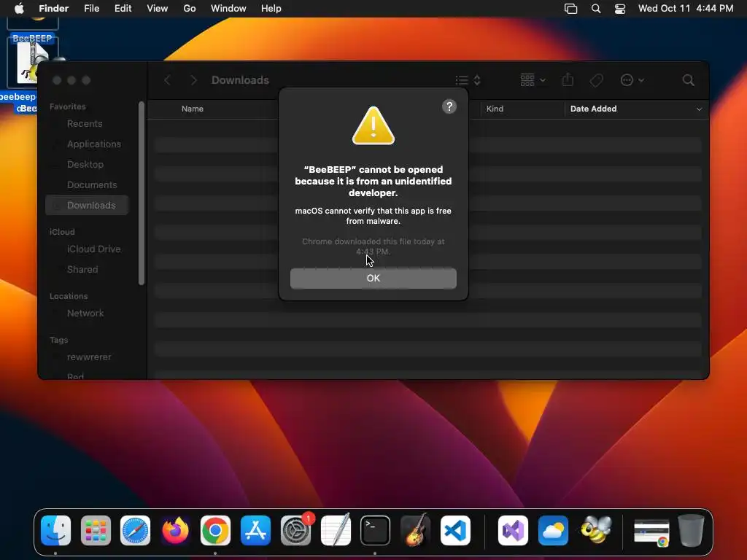Open Terminal from the Dock

click(375, 530)
